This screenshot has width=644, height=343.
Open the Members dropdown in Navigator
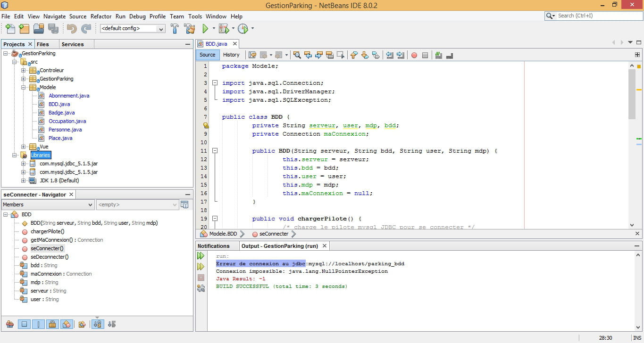click(x=48, y=204)
